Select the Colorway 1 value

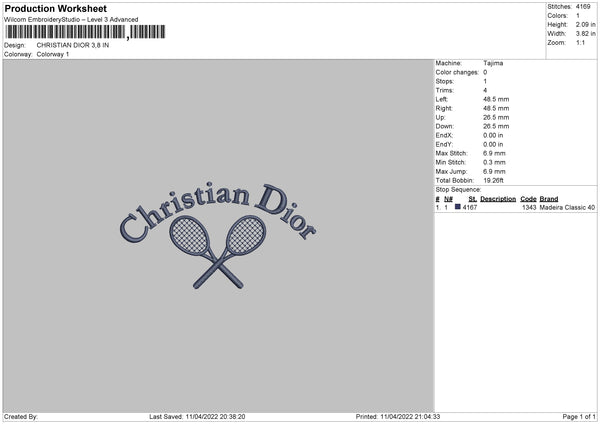coord(53,54)
